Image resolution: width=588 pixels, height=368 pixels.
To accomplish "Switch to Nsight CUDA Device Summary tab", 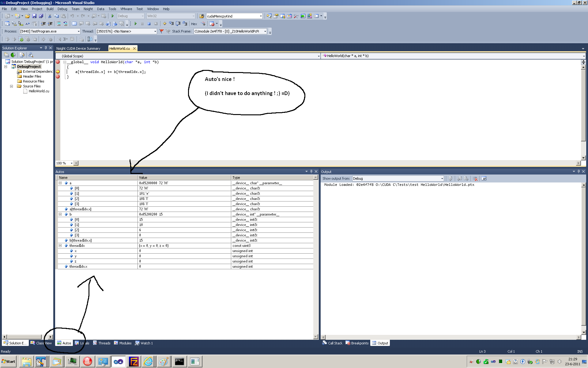I will point(78,48).
